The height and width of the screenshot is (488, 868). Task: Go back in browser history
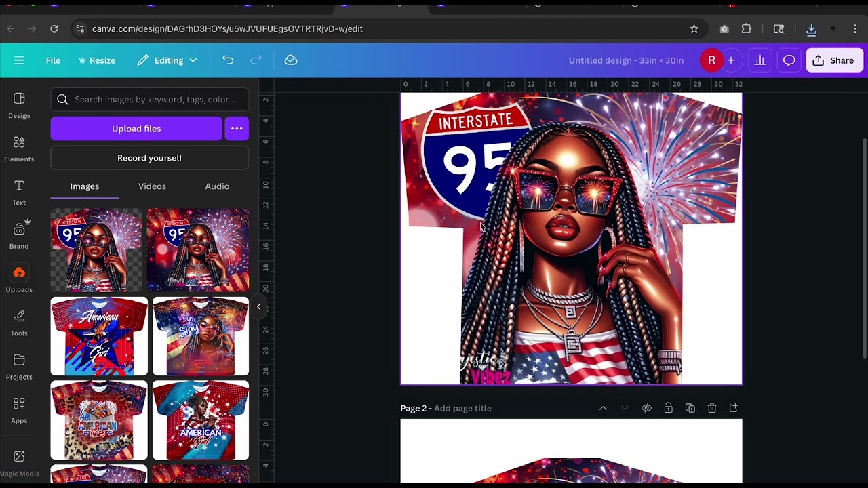coord(11,28)
